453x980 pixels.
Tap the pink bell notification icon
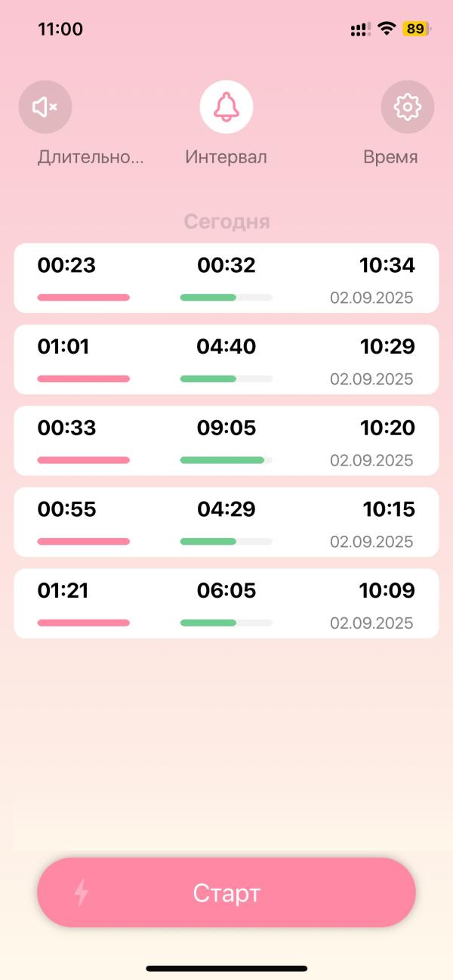pos(226,107)
